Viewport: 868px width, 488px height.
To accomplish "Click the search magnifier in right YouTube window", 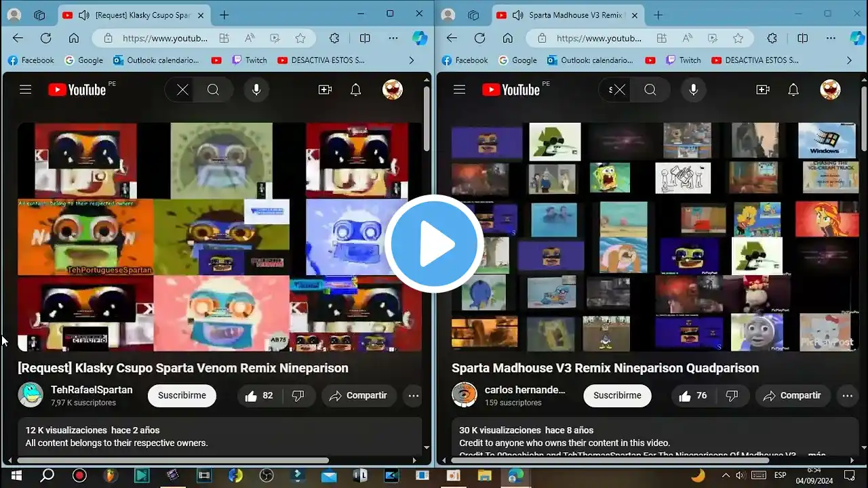I will coord(650,89).
